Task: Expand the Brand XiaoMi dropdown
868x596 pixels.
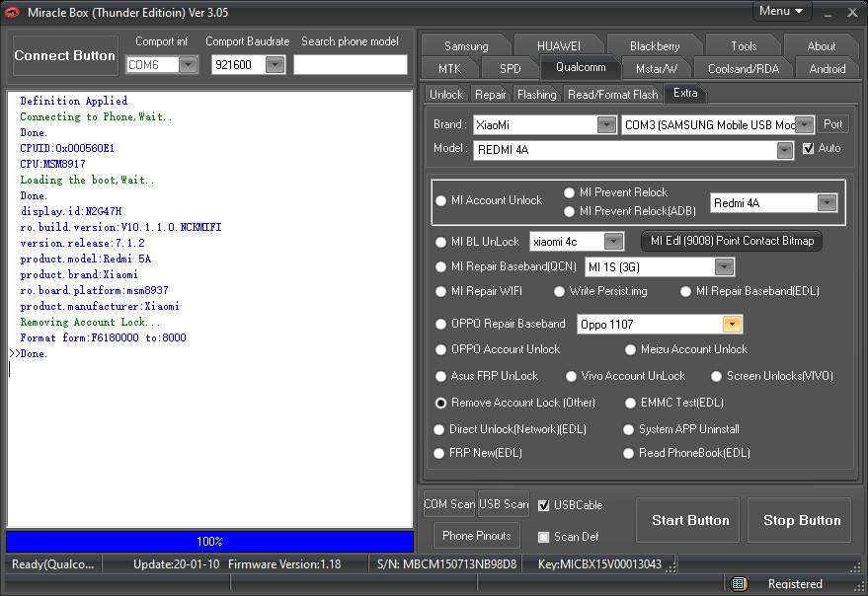Action: [606, 125]
